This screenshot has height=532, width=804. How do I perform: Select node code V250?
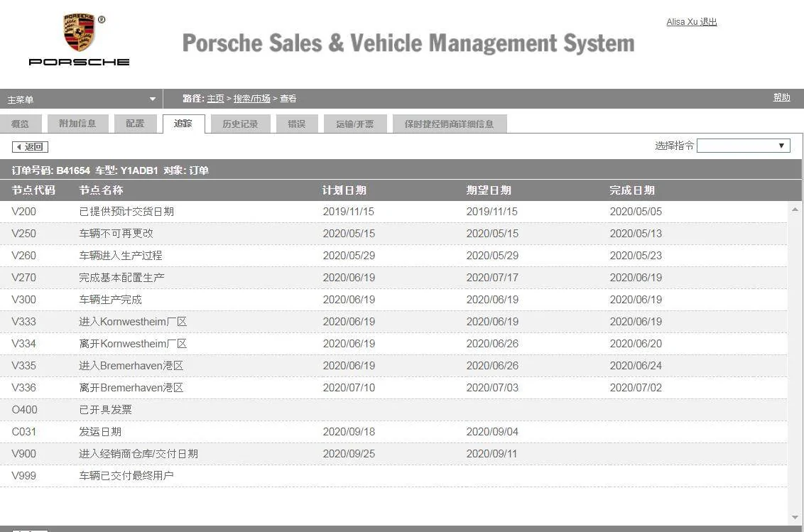(x=23, y=234)
